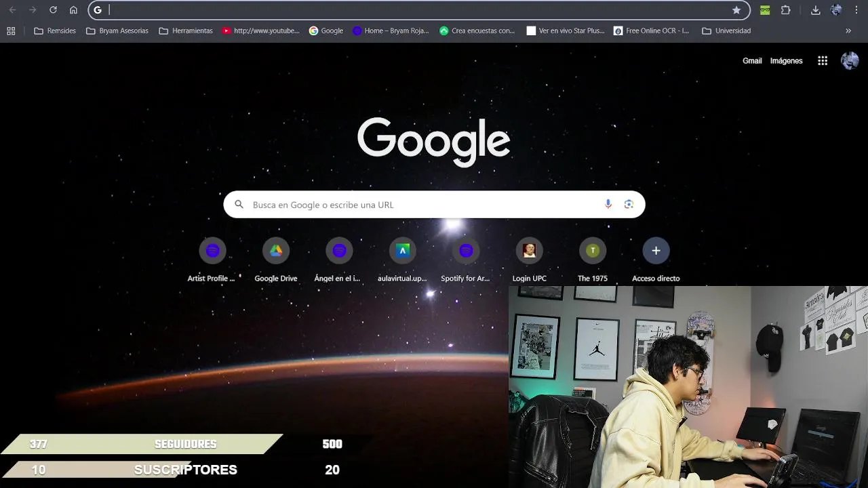Open the Herramientas bookmarks folder
Image resolution: width=868 pixels, height=488 pixels.
[185, 30]
